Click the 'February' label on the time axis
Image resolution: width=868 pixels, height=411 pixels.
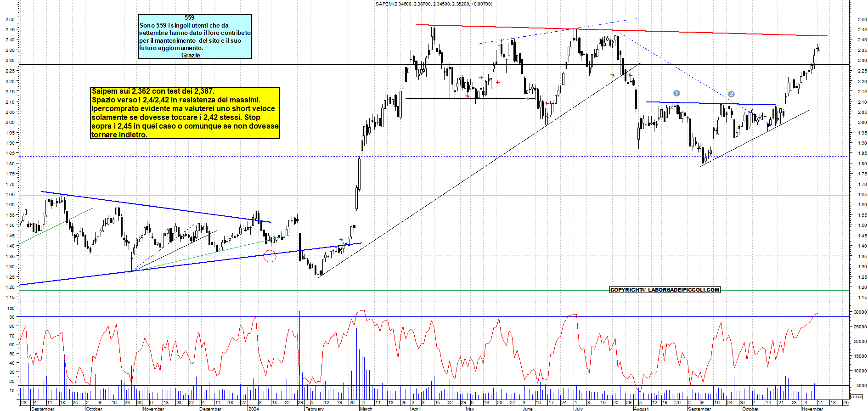pyautogui.click(x=315, y=409)
